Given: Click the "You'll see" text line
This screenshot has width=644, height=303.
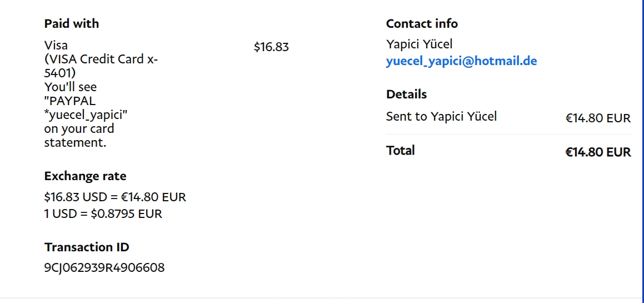Looking at the screenshot, I should click(x=71, y=87).
